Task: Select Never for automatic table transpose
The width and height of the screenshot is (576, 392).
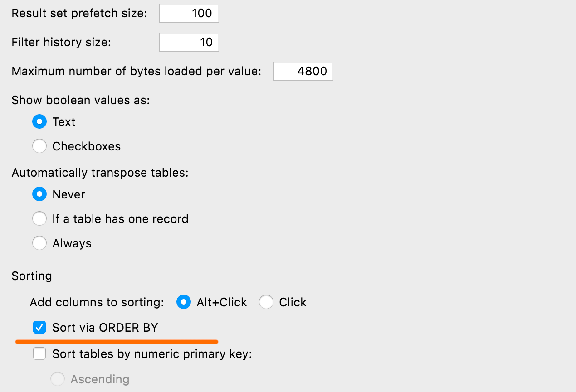Action: point(40,194)
